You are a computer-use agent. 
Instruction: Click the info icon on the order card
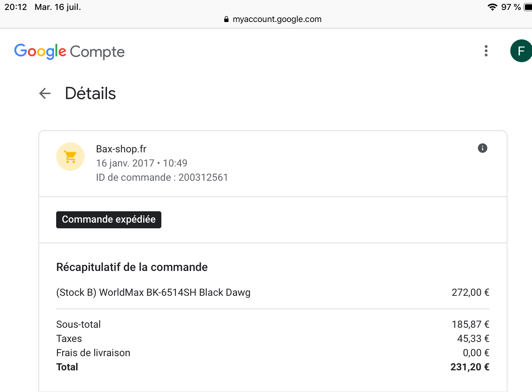[x=482, y=148]
